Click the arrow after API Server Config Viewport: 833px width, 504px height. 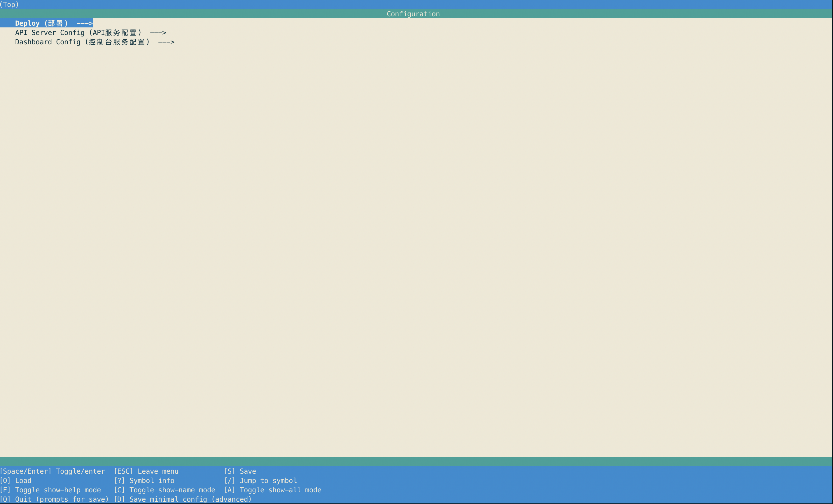click(x=158, y=33)
